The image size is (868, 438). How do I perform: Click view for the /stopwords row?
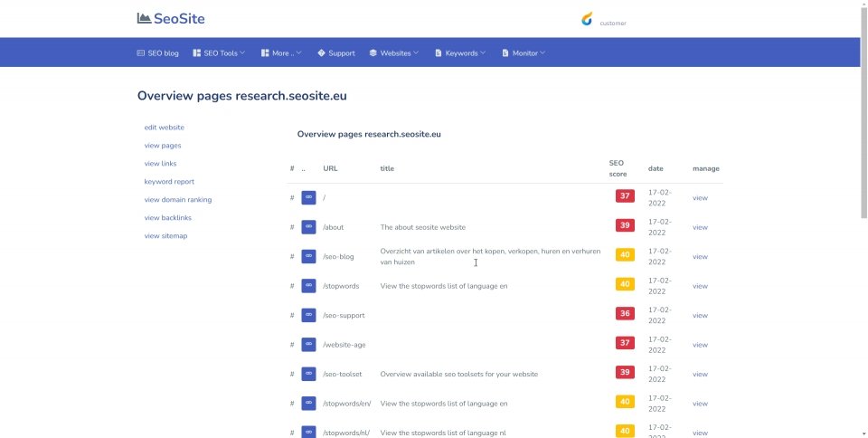coord(700,286)
